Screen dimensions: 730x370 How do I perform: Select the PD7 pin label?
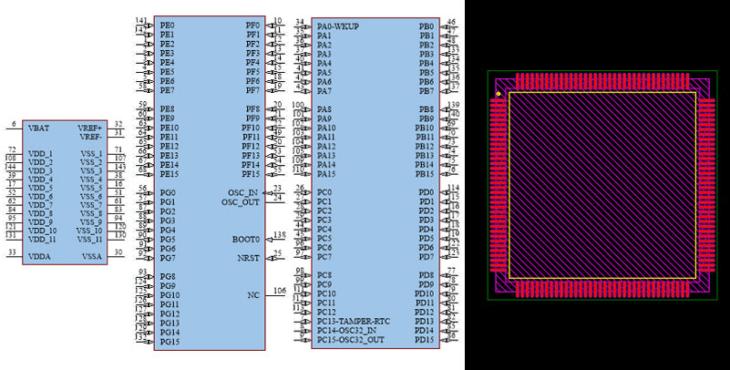coord(426,257)
